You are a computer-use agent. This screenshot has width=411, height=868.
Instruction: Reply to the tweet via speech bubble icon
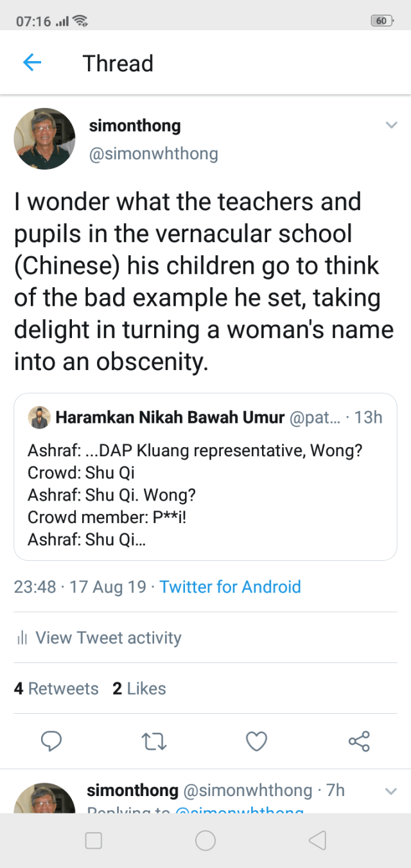(x=51, y=741)
